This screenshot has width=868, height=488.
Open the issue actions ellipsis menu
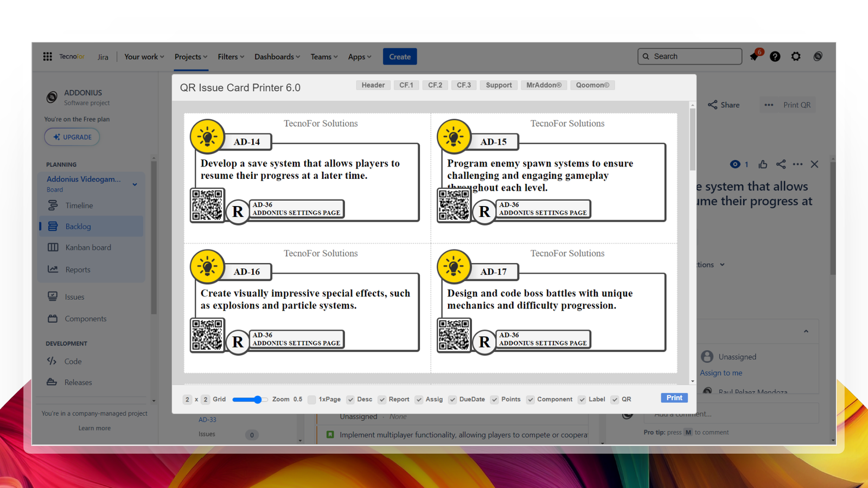click(797, 164)
